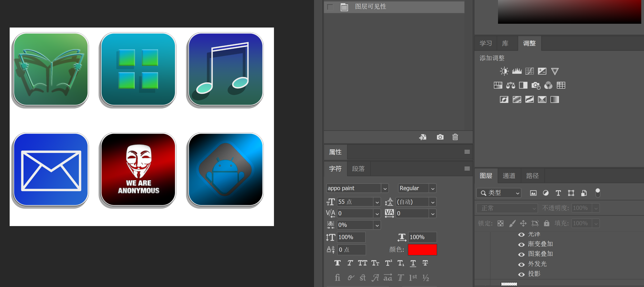Add a Color Lookup adjustment
The height and width of the screenshot is (287, 644).
(x=561, y=85)
